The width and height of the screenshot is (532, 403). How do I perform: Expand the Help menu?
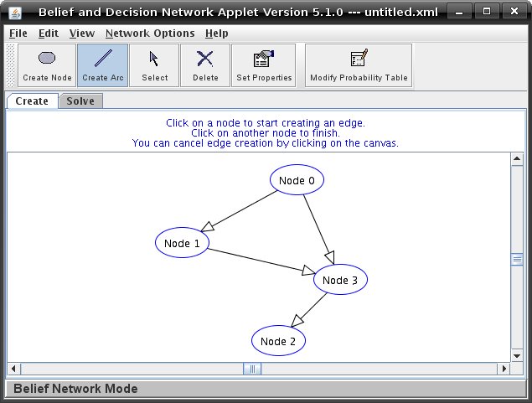pyautogui.click(x=216, y=34)
